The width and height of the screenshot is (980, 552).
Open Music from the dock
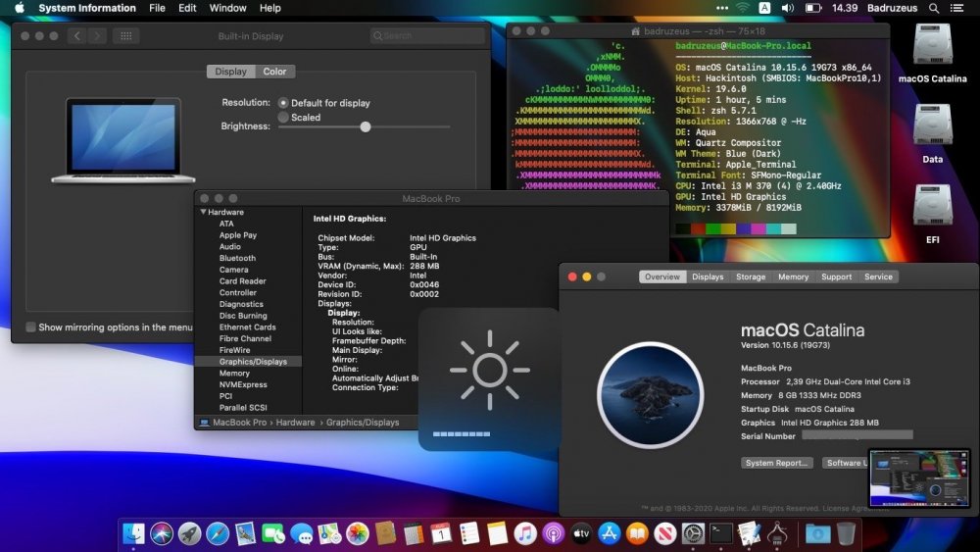525,533
